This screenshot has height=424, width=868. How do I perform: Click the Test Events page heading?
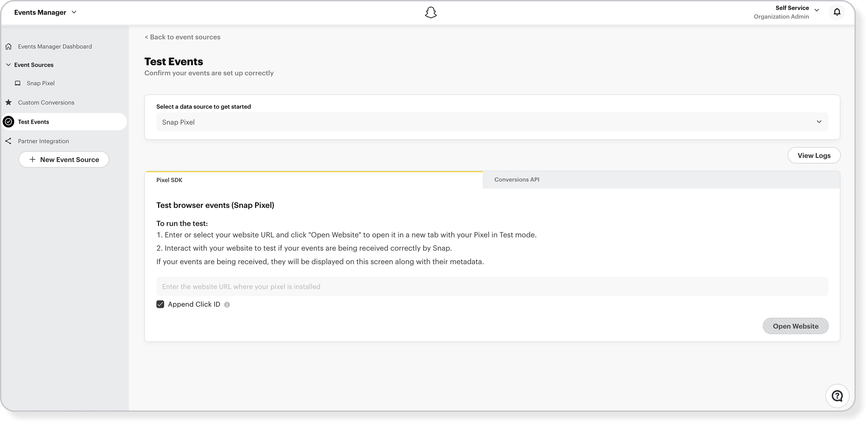point(173,61)
